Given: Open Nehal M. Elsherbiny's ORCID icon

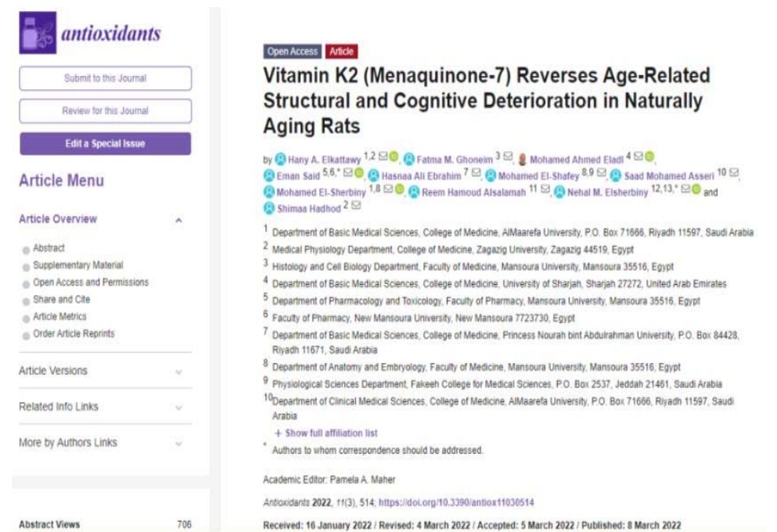Looking at the screenshot, I should point(696,192).
